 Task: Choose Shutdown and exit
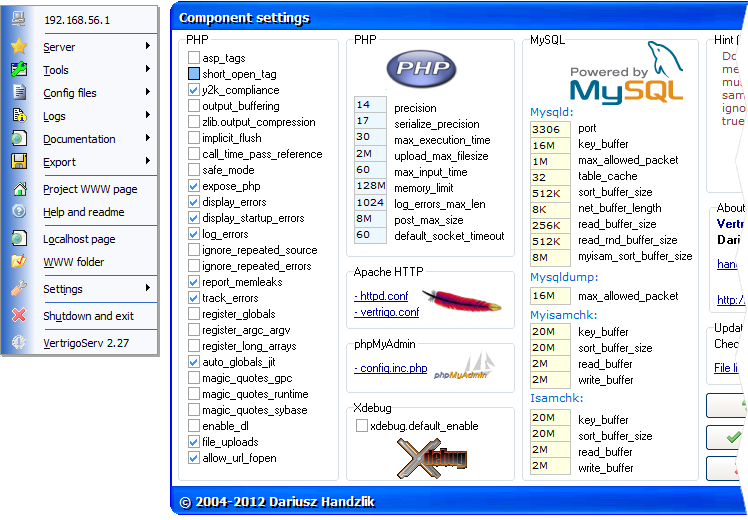[88, 316]
